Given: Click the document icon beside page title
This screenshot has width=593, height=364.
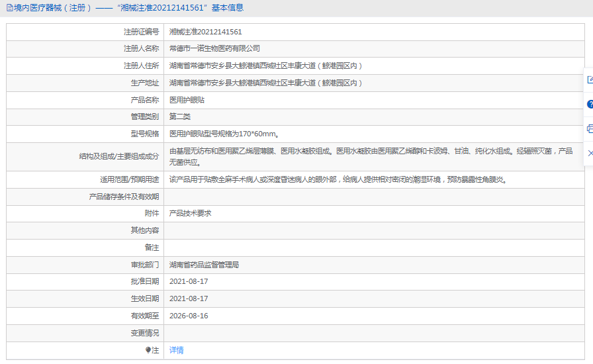Looking at the screenshot, I should (x=9, y=8).
